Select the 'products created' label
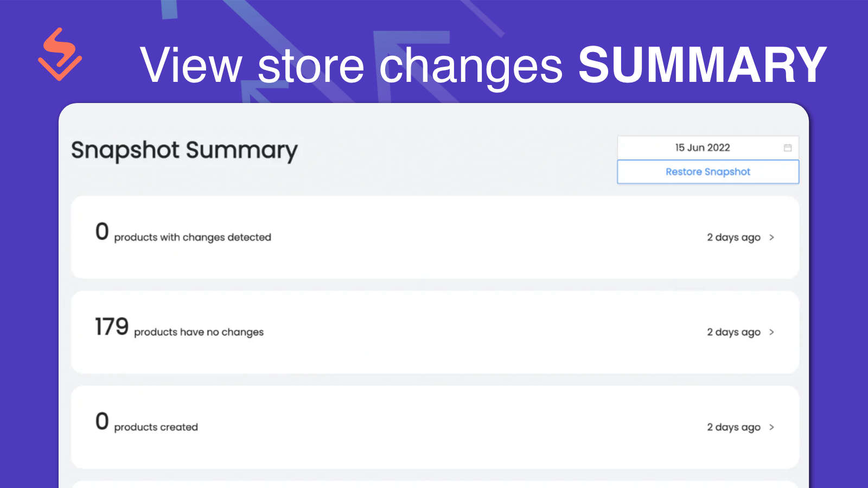The height and width of the screenshot is (488, 868). [x=156, y=427]
